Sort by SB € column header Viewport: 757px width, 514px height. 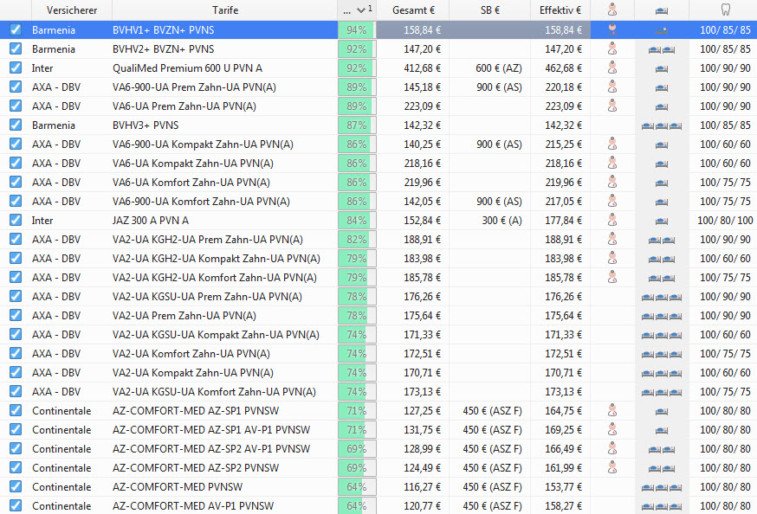(490, 10)
